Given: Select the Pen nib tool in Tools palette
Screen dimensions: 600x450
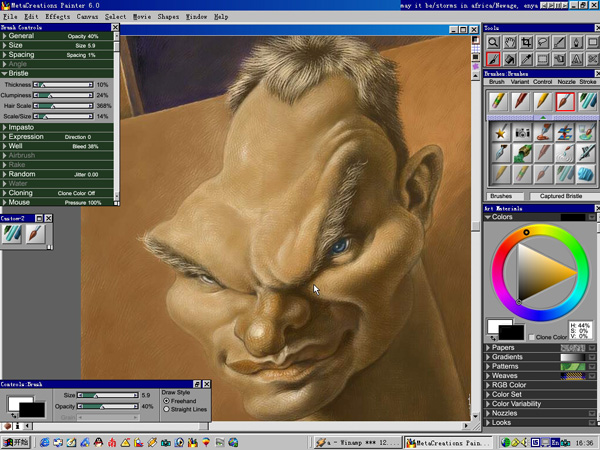Looking at the screenshot, I should click(x=576, y=42).
